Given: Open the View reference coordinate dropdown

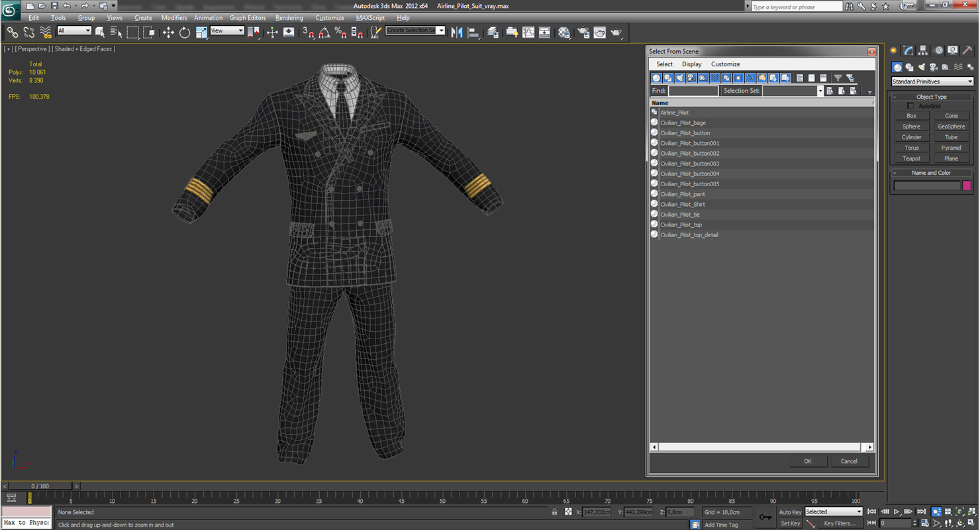Looking at the screenshot, I should pos(227,31).
